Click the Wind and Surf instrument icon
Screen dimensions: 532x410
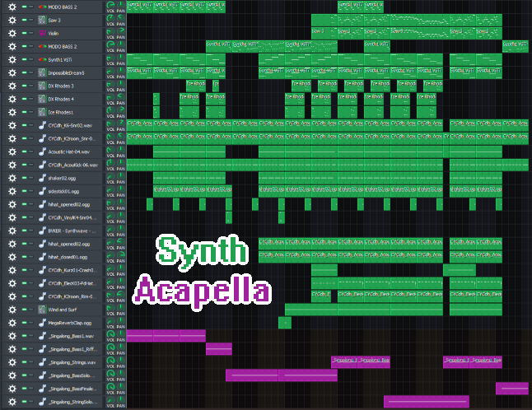point(42,310)
